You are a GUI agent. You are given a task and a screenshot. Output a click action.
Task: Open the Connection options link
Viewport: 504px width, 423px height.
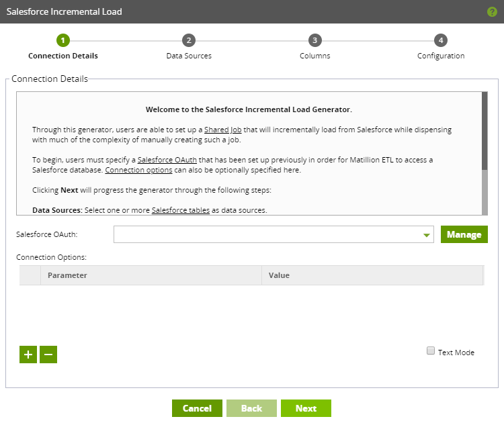coord(138,170)
